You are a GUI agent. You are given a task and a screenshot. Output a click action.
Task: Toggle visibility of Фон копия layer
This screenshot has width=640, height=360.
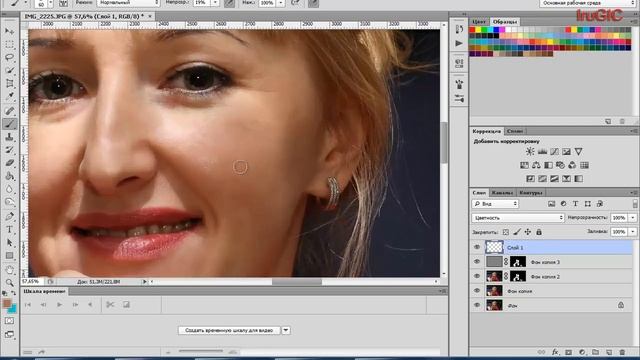coord(477,291)
